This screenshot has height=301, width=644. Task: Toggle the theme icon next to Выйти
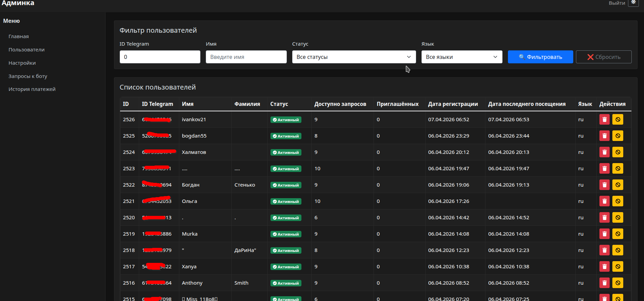633,3
